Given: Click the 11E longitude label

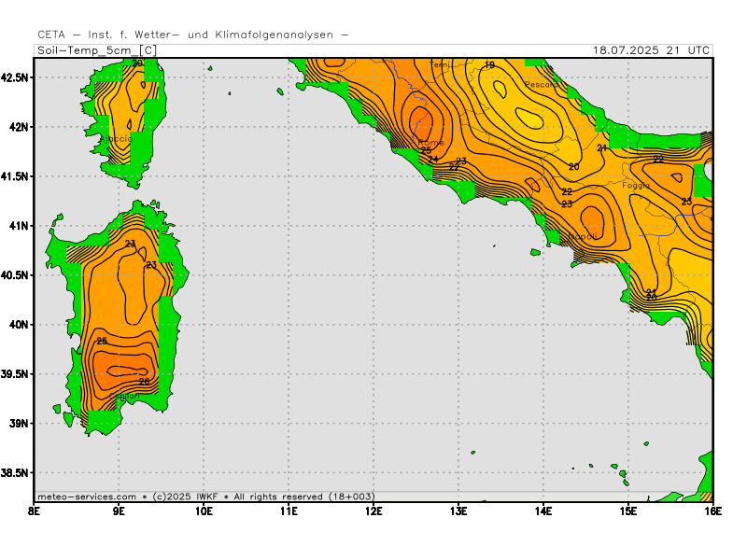Looking at the screenshot, I should (x=289, y=511).
